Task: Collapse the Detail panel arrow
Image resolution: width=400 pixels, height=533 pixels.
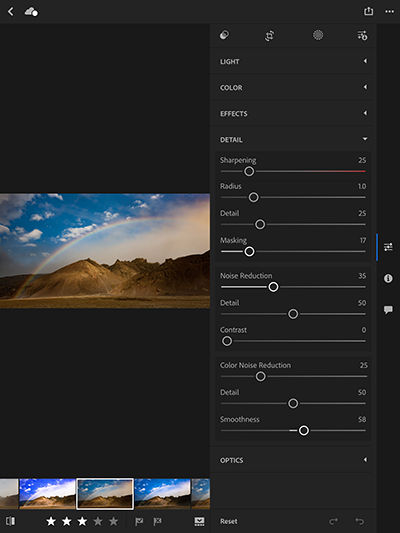Action: pos(365,139)
